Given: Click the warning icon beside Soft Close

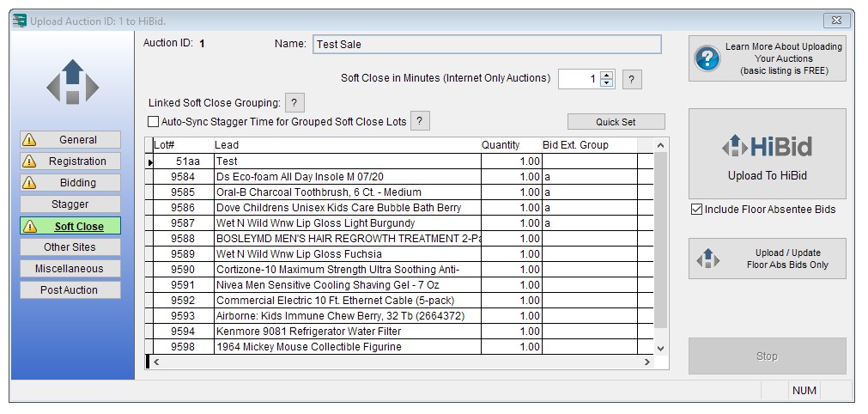Looking at the screenshot, I should coord(29,226).
